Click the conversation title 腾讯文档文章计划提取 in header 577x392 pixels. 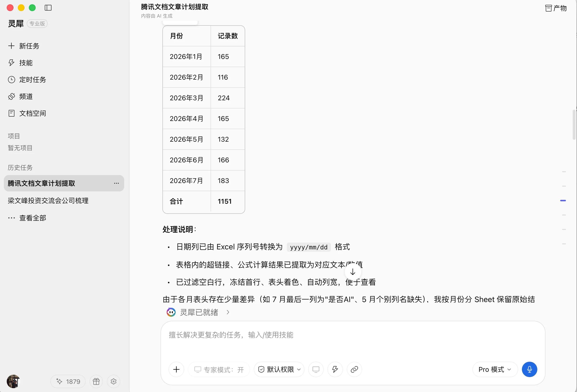point(174,7)
